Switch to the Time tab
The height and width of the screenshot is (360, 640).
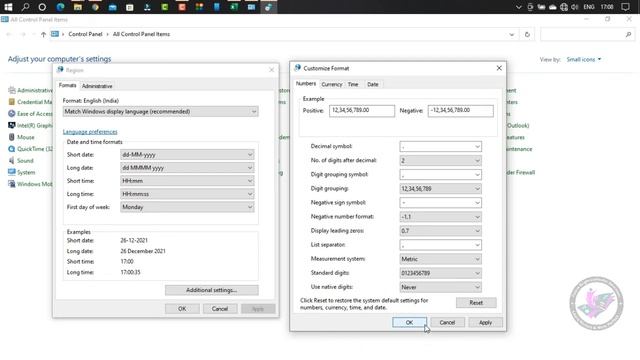tap(353, 84)
